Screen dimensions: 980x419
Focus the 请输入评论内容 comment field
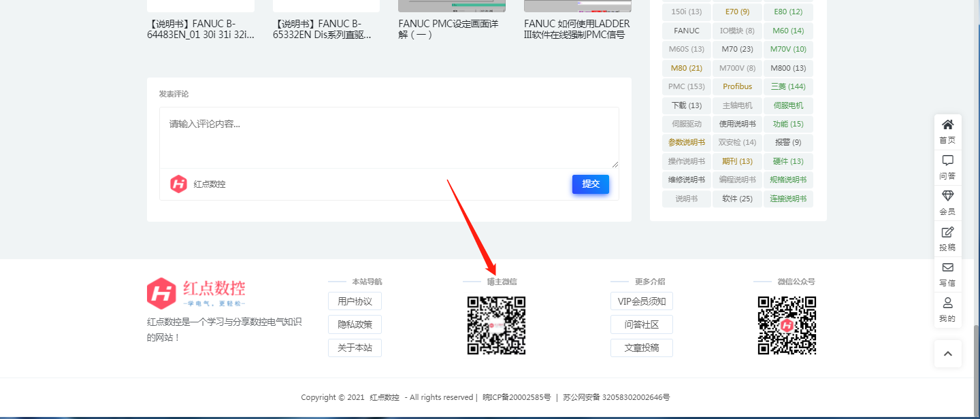coord(389,138)
